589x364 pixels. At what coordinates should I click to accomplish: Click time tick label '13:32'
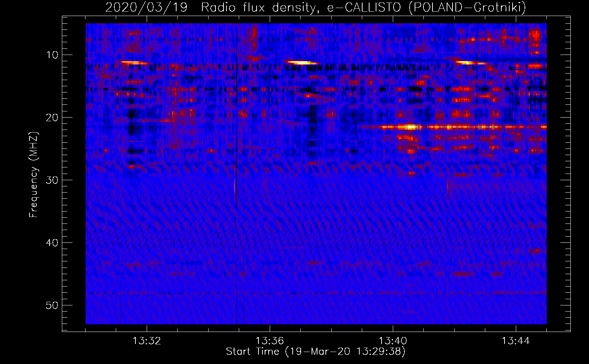[x=147, y=341]
